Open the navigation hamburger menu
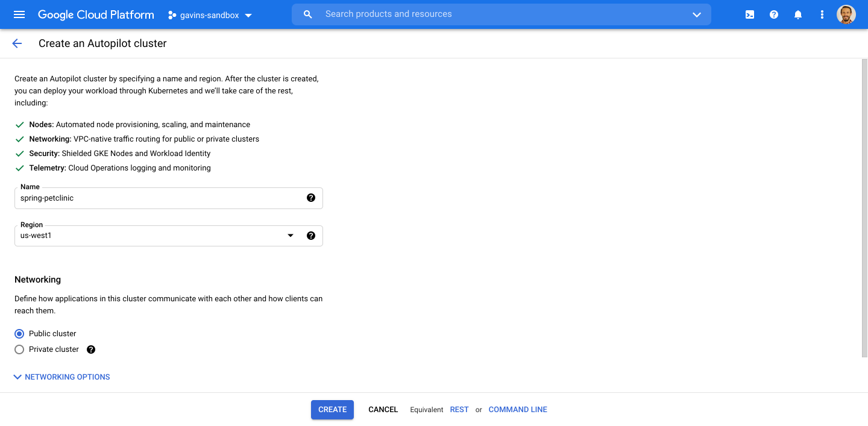 19,14
